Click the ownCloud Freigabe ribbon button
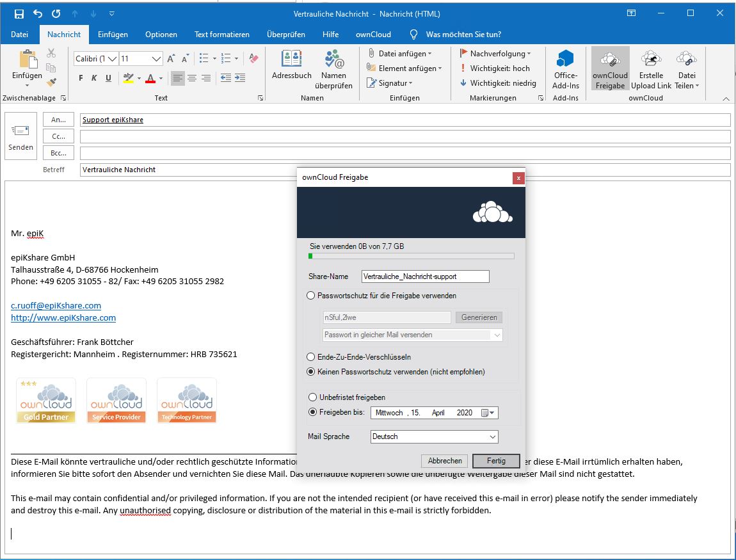This screenshot has height=560, width=736. (x=610, y=68)
